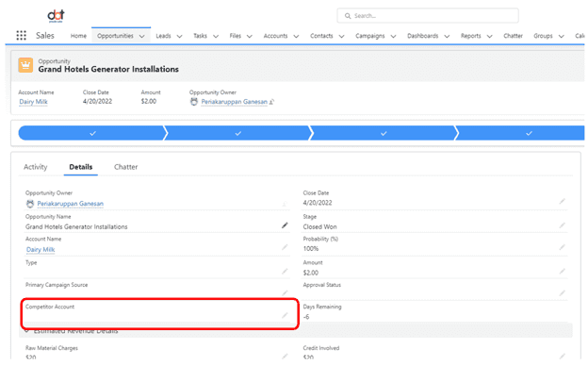The width and height of the screenshot is (588, 366).
Task: Open the Accounts navigation tab
Action: [275, 36]
